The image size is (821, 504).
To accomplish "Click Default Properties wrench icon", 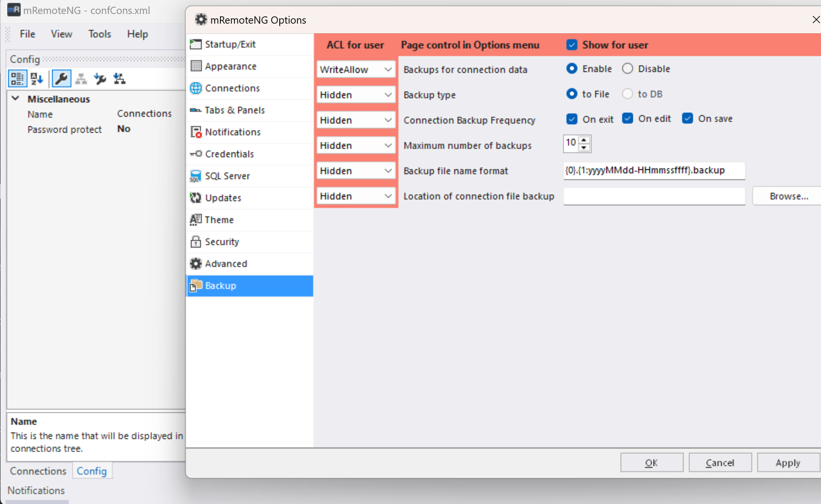I will [100, 79].
